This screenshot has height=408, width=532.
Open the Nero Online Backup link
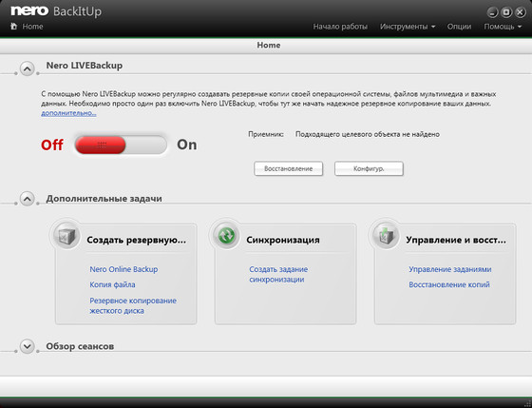(x=123, y=269)
